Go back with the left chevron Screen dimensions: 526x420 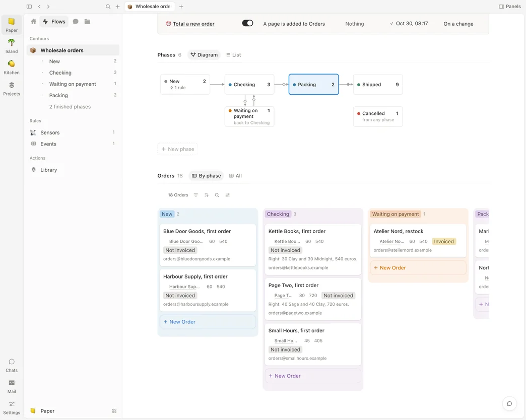[x=39, y=7]
